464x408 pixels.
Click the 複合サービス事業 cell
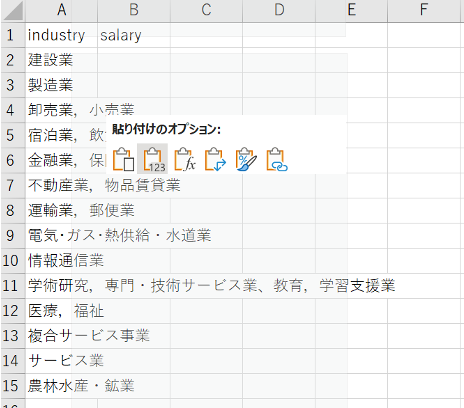(61, 336)
